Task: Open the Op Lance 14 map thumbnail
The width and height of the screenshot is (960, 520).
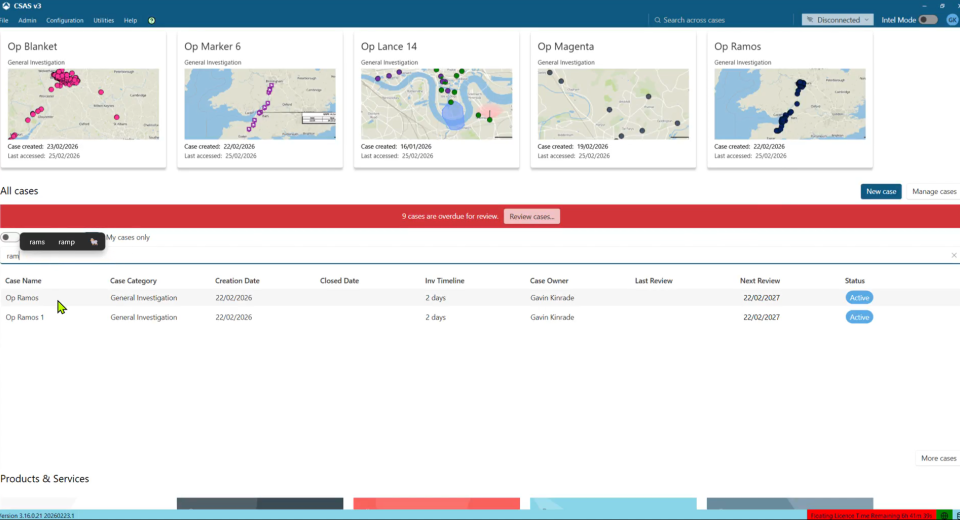Action: 436,104
